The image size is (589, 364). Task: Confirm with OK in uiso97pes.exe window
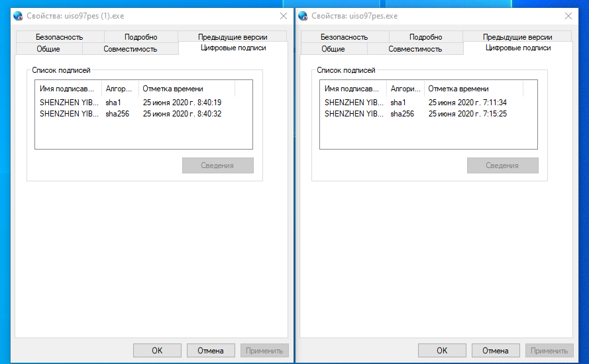[442, 351]
